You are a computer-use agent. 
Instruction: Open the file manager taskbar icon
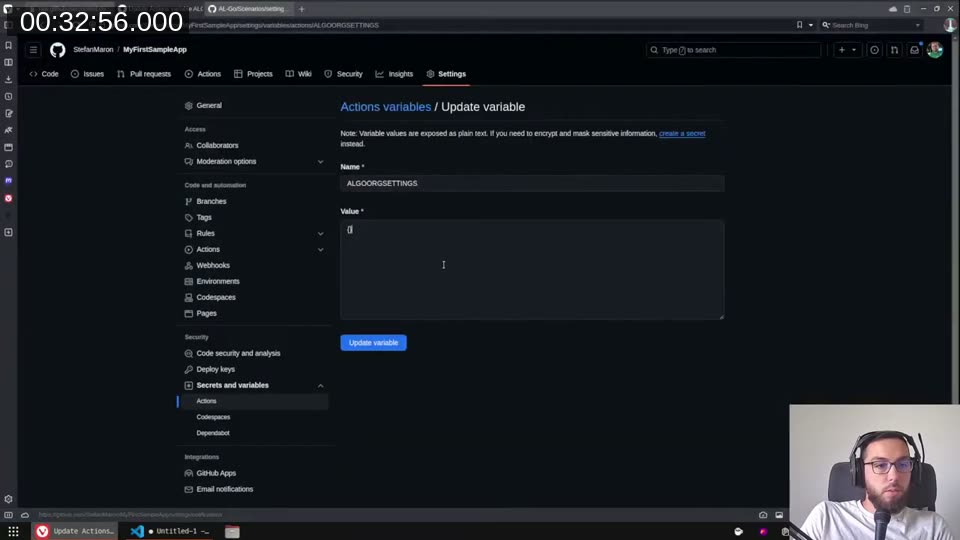232,531
